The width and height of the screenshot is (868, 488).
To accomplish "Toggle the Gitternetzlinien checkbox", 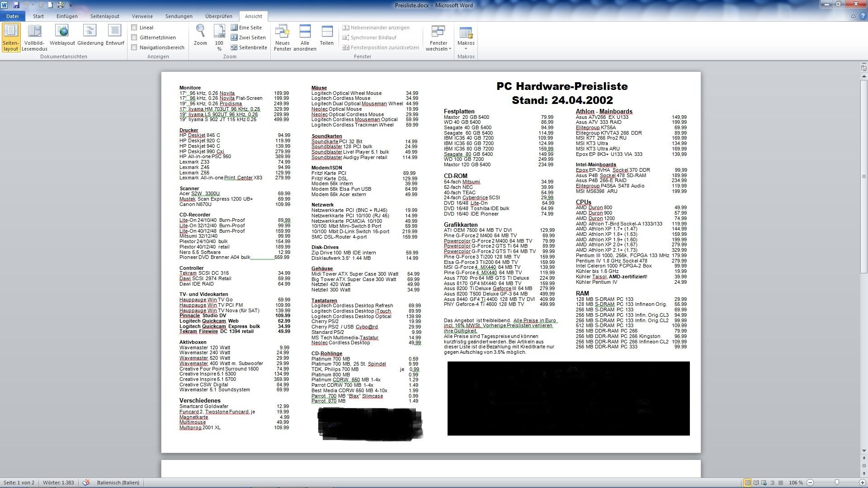I will pyautogui.click(x=134, y=38).
